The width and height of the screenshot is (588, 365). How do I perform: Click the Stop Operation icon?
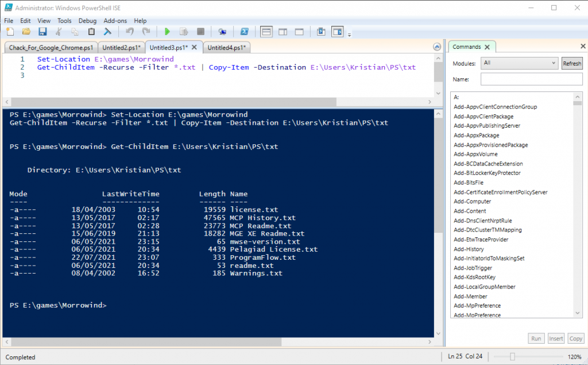pos(200,32)
